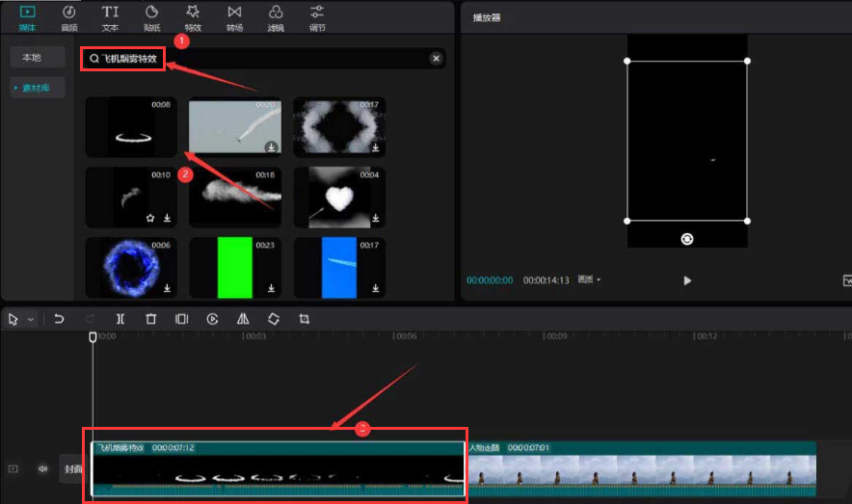
Task: Click the 00:12 mark on timeline ruler
Action: point(705,336)
